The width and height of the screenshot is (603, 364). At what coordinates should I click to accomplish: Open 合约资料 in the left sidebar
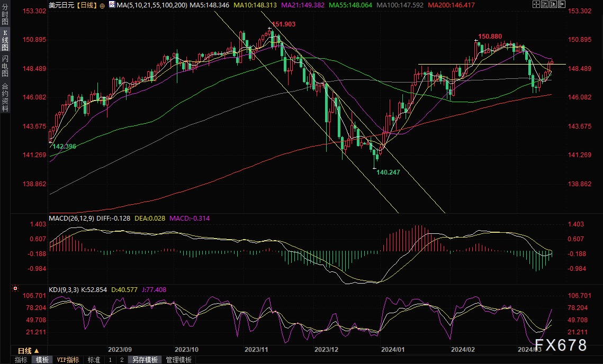tap(5, 97)
